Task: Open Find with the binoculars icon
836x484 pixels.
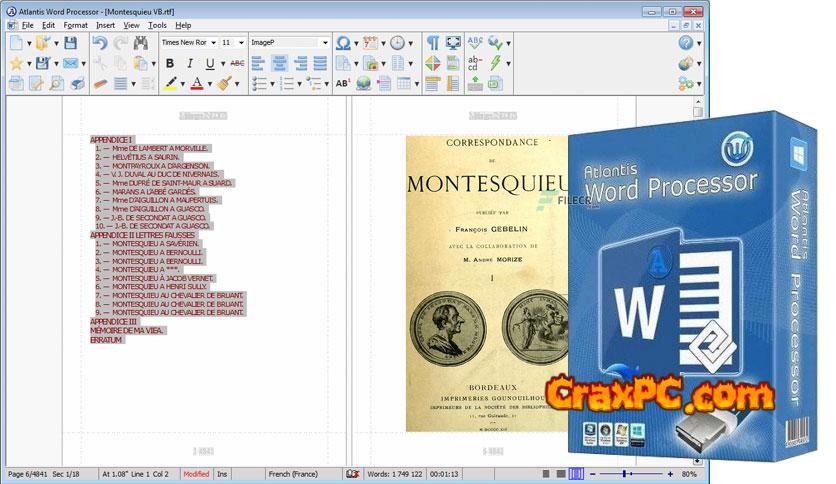Action: pos(141,43)
